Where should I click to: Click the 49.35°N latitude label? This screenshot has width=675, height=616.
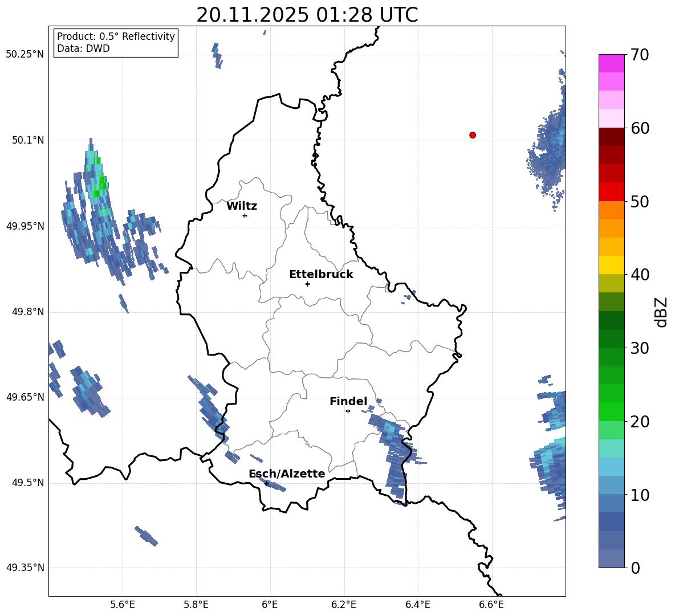pos(25,568)
